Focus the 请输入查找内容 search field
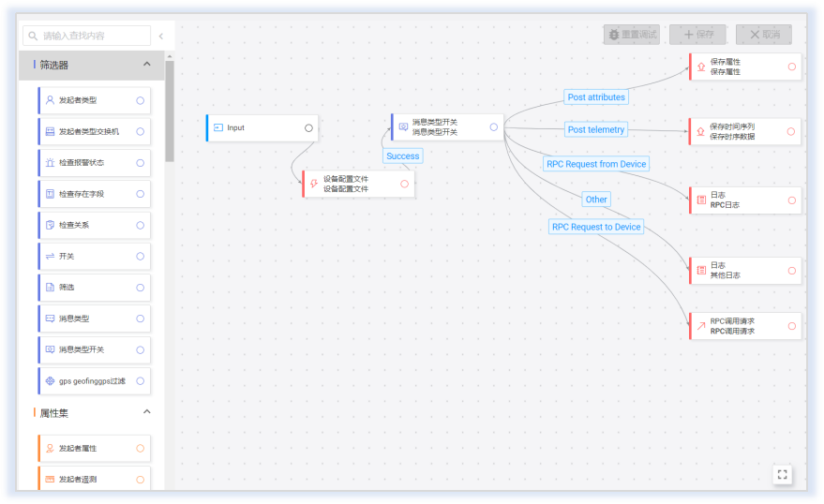824x504 pixels. (86, 36)
